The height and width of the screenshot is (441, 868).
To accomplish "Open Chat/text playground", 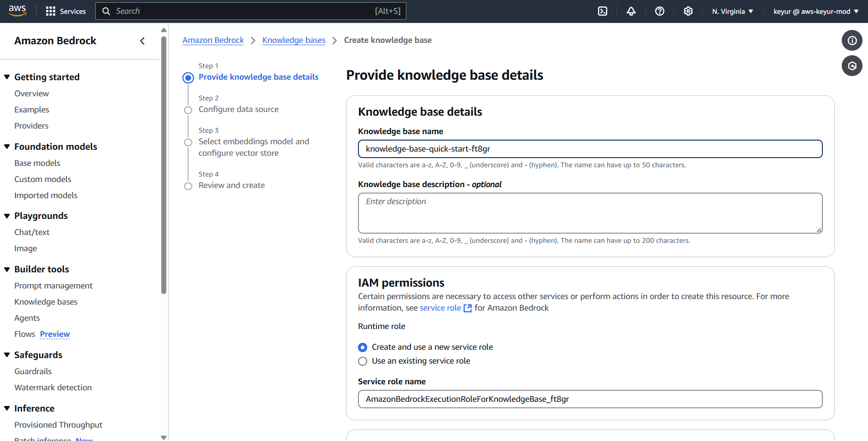I will (32, 232).
